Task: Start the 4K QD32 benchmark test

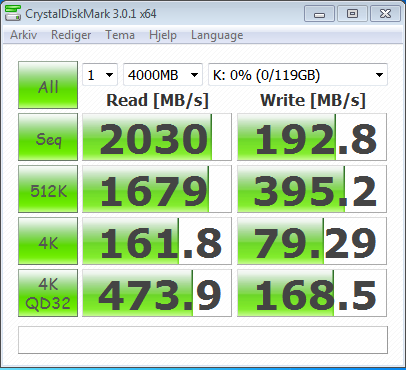Action: pyautogui.click(x=48, y=293)
